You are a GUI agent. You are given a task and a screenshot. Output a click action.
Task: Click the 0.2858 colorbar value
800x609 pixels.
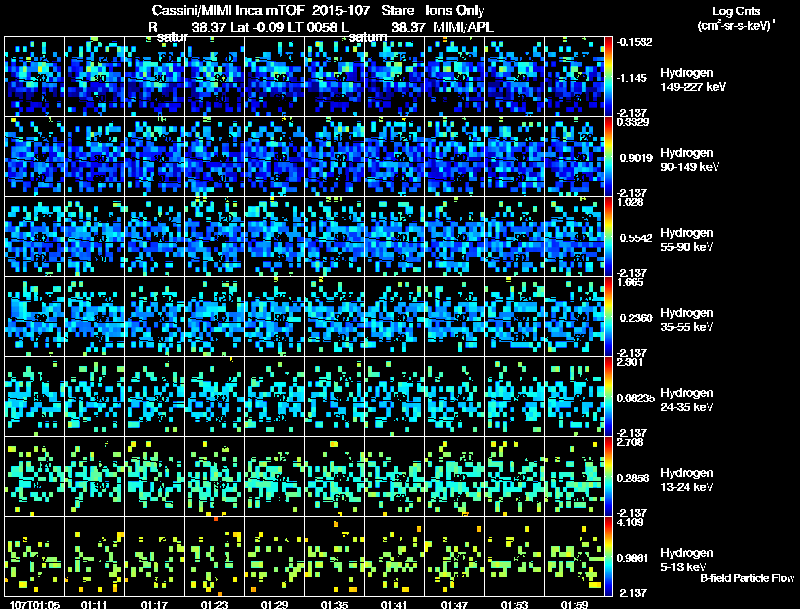pyautogui.click(x=633, y=478)
